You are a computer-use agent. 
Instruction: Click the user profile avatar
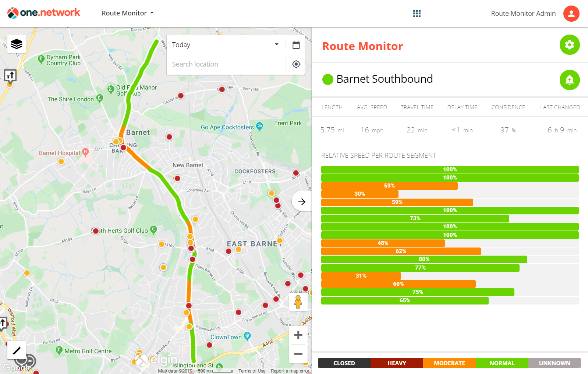tap(571, 14)
